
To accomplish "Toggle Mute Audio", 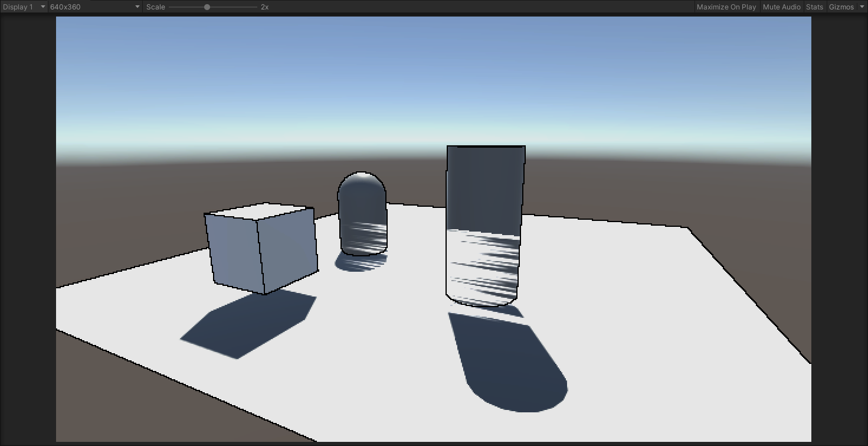I will (781, 7).
